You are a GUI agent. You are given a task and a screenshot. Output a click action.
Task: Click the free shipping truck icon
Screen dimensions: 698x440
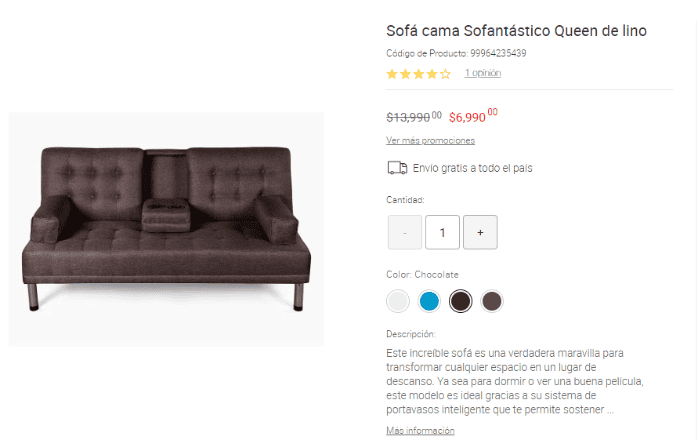pyautogui.click(x=397, y=168)
